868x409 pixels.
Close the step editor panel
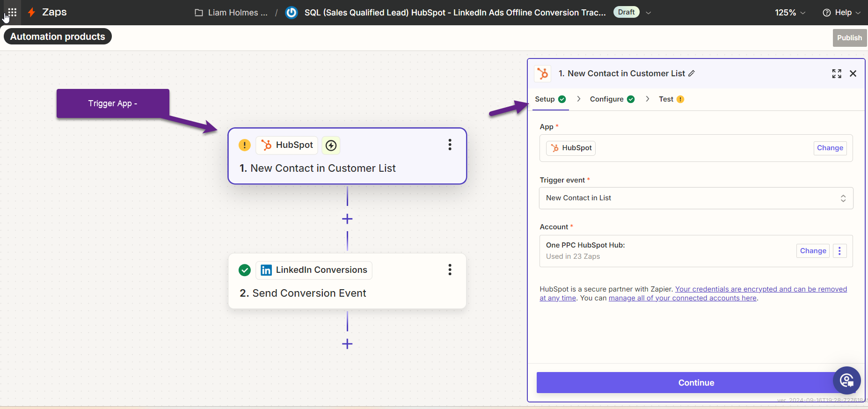(x=853, y=73)
